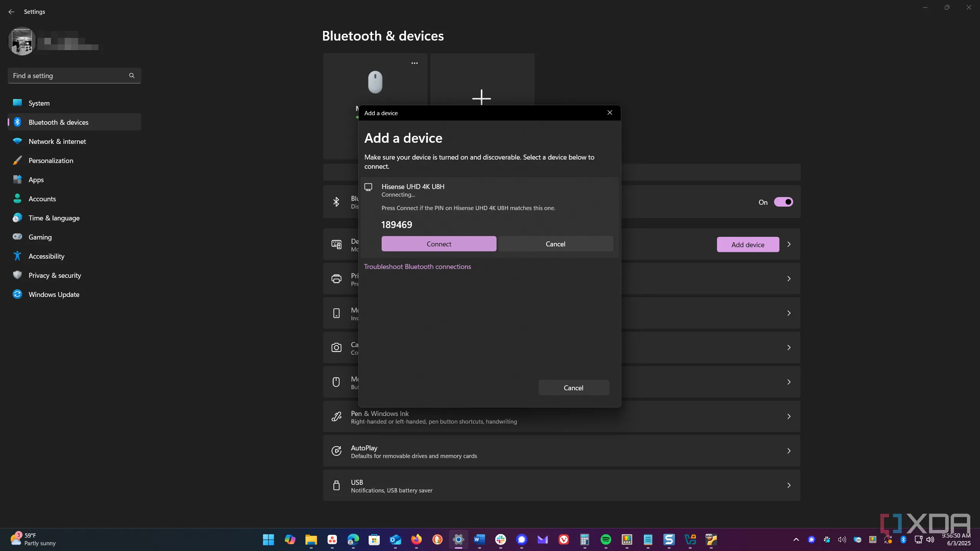Close the Add a device dialog
Screen dimensions: 980x551
coord(609,112)
